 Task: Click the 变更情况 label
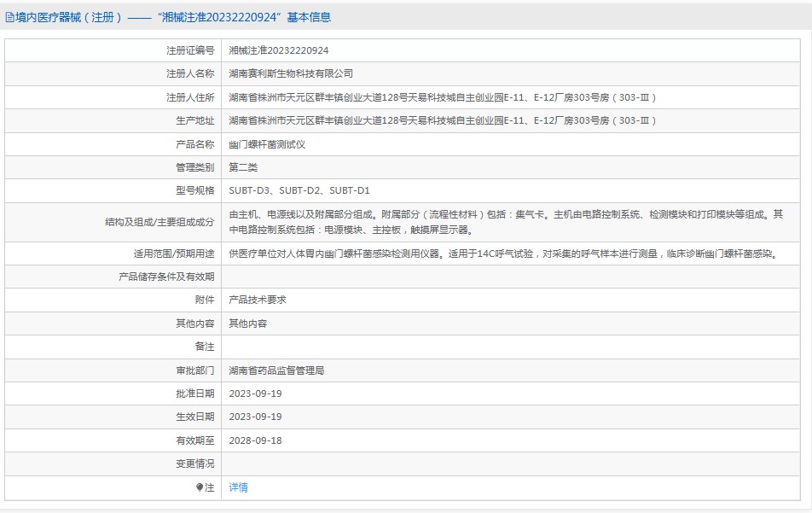coord(194,463)
